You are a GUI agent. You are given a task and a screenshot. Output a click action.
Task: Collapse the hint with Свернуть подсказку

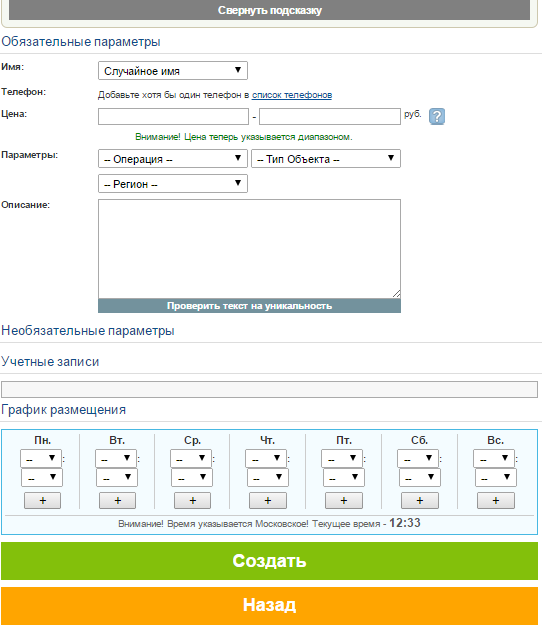point(269,10)
